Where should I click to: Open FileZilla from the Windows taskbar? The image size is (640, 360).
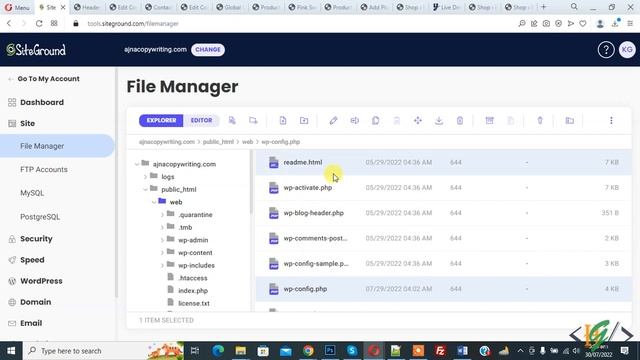pos(440,351)
